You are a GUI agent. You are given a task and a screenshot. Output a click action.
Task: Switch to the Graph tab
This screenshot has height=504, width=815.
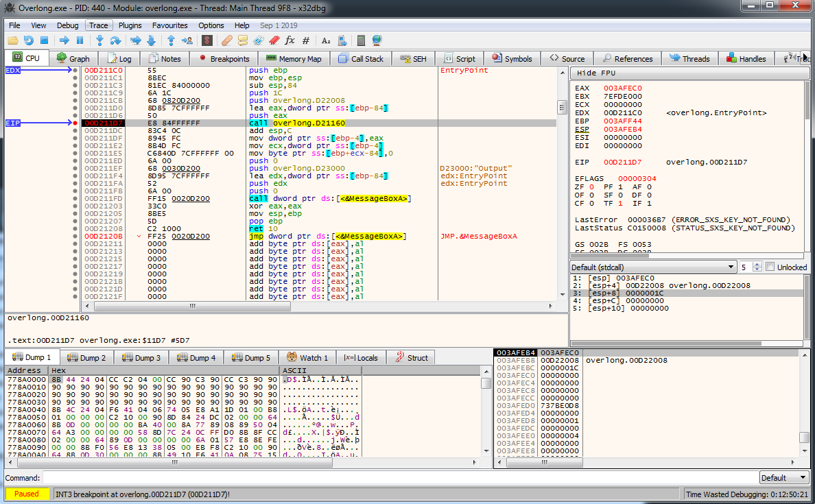pyautogui.click(x=73, y=59)
